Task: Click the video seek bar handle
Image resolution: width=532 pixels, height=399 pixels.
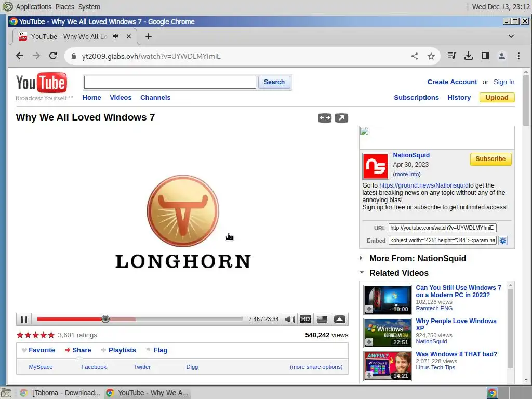Action: [x=105, y=319]
